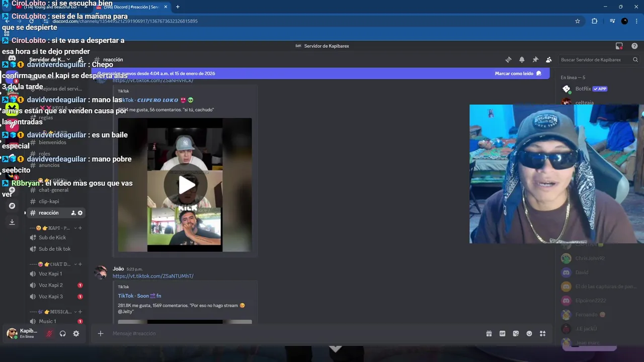Screen dimensions: 644x362
Task: Open Discover servers compass icon
Action: point(12,206)
